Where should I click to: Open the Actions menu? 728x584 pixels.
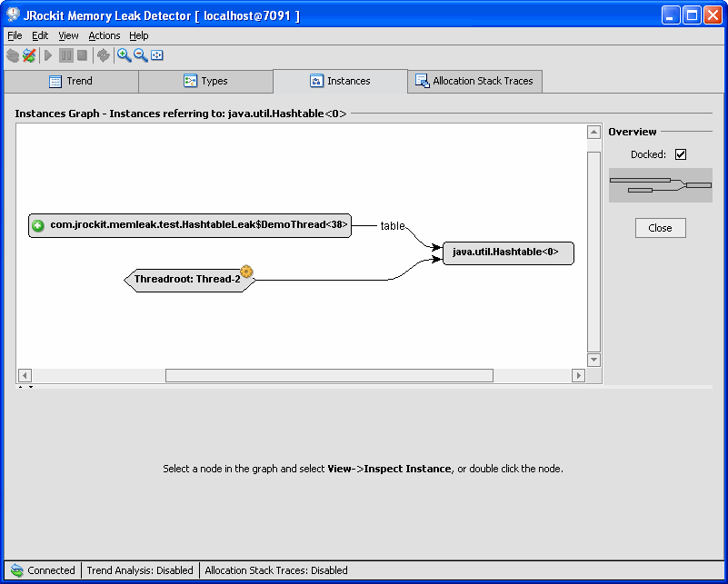coord(104,35)
